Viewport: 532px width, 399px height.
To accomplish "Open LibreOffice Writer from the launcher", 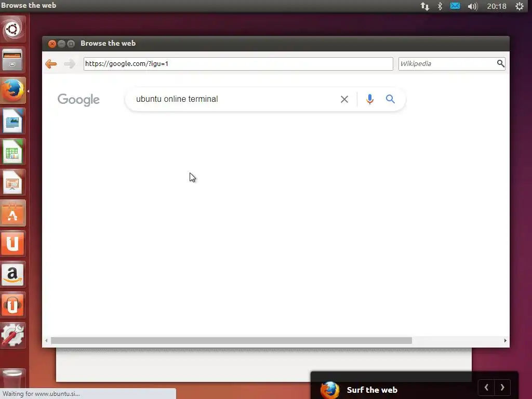I will [x=13, y=121].
